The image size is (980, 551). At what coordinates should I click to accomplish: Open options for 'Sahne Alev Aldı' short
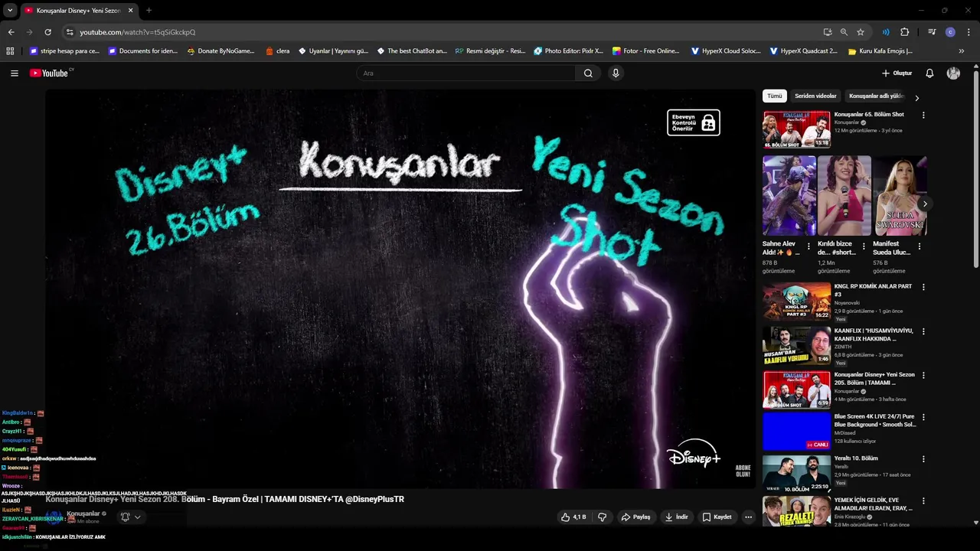coord(808,246)
